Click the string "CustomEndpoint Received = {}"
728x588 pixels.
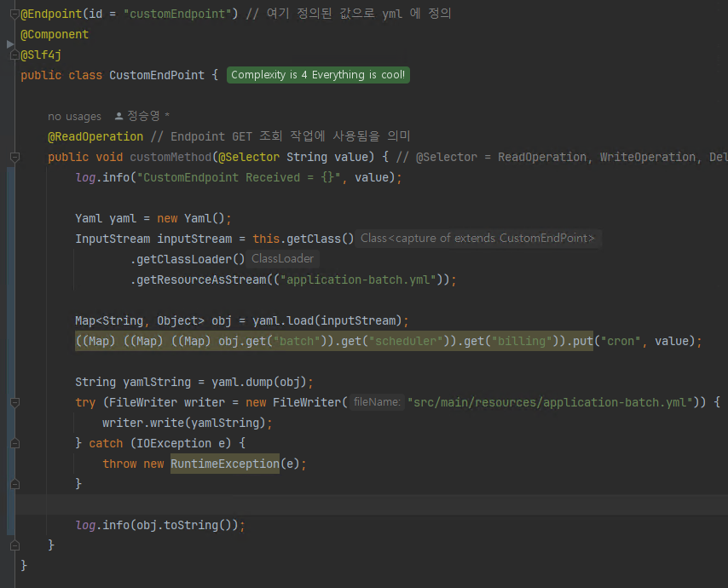pyautogui.click(x=239, y=177)
